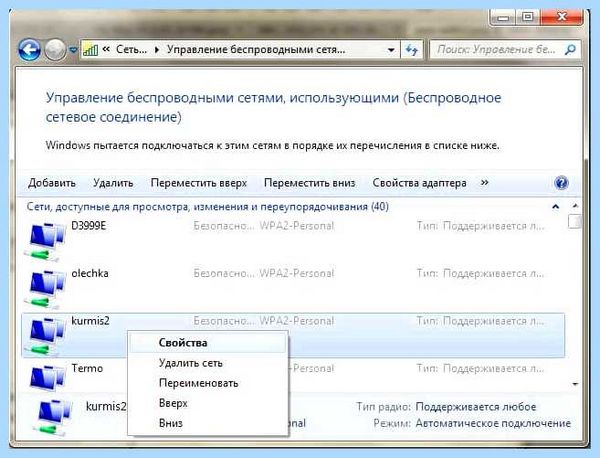Viewport: 600px width, 458px height.
Task: Open recent pages dropdown beside nav arrows
Action: pyautogui.click(x=73, y=50)
